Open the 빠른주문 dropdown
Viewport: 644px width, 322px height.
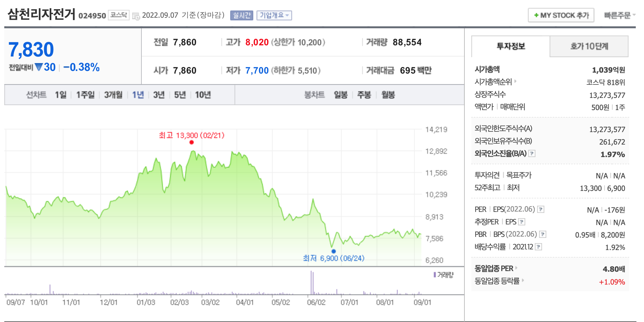tap(620, 15)
